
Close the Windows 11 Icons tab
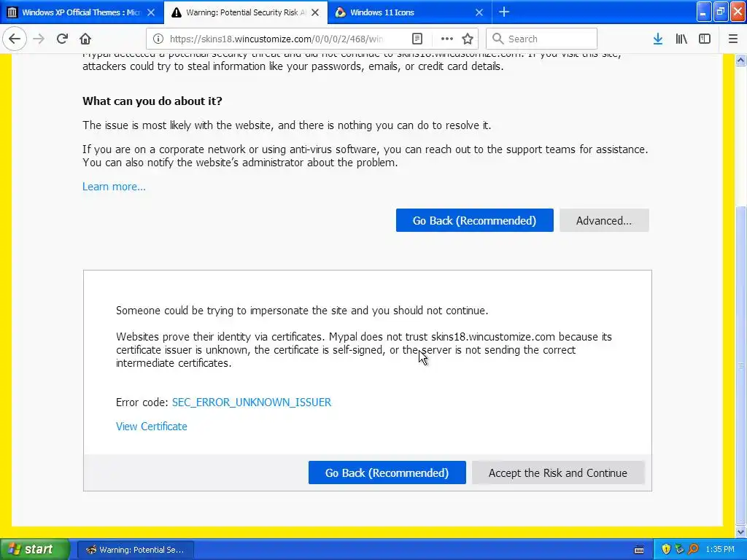pos(479,12)
